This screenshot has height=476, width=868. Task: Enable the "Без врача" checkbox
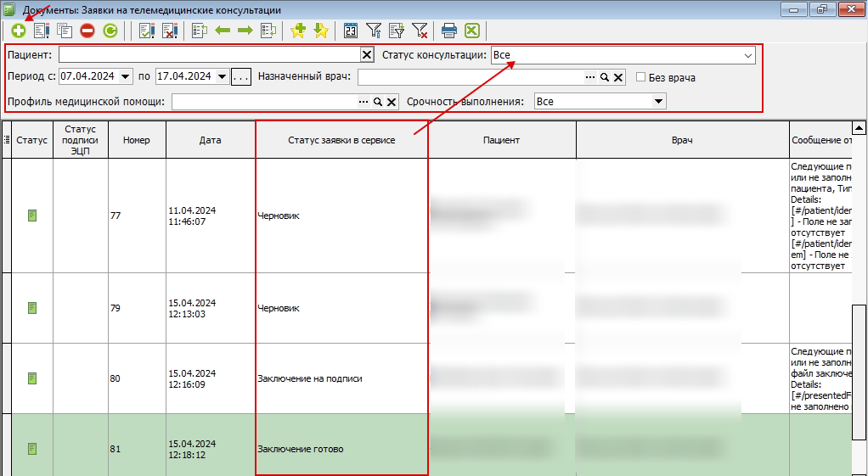point(641,77)
